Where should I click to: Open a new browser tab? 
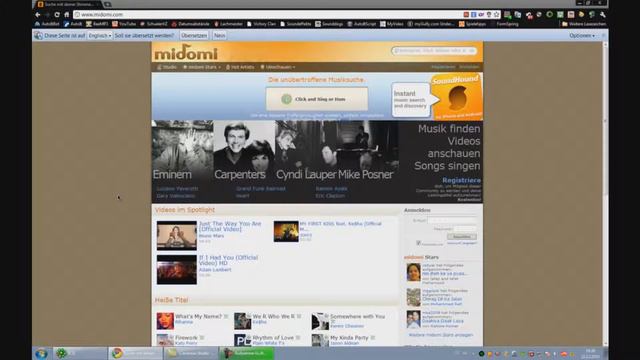[x=108, y=4]
